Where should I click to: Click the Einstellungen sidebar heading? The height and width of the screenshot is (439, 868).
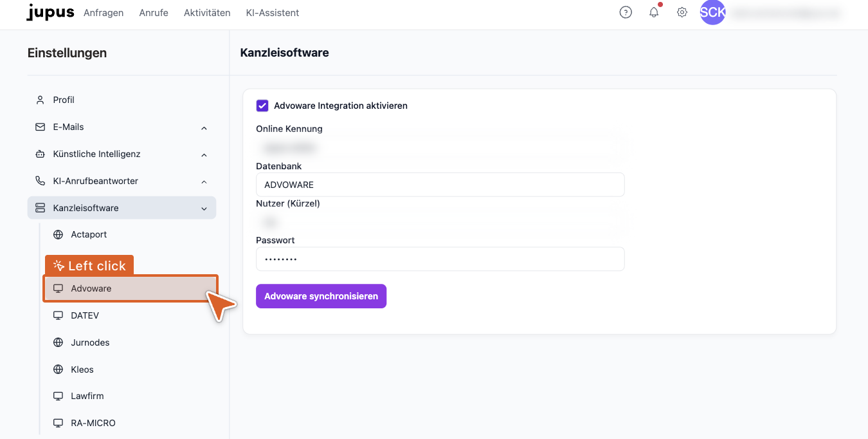pyautogui.click(x=67, y=53)
